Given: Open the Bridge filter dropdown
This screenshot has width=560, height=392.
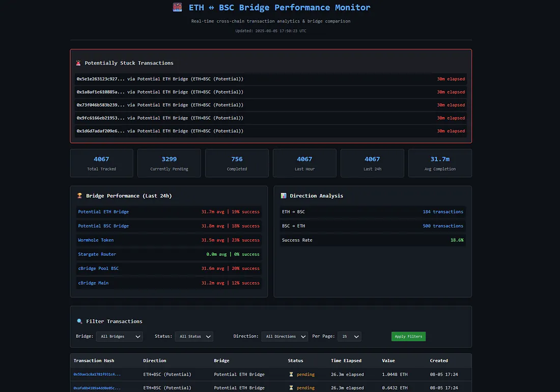Looking at the screenshot, I should 120,337.
